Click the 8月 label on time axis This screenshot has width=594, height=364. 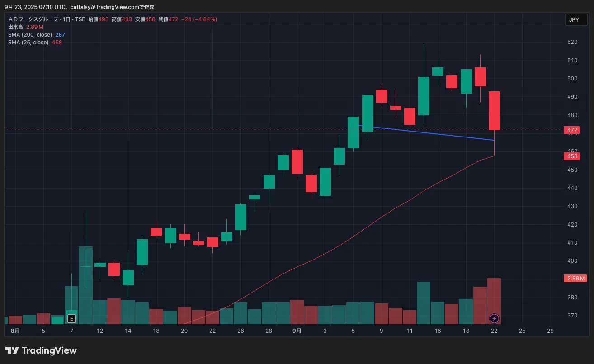pyautogui.click(x=15, y=331)
